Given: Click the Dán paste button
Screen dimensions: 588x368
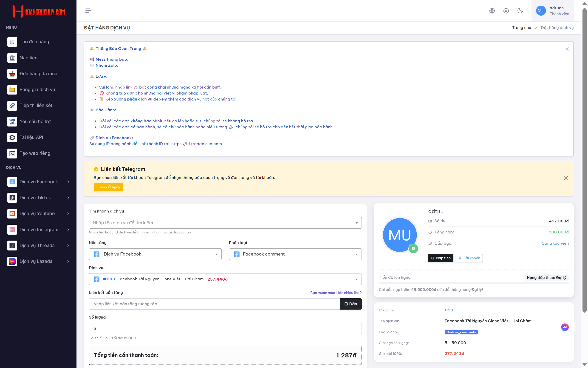Looking at the screenshot, I should coord(351,304).
